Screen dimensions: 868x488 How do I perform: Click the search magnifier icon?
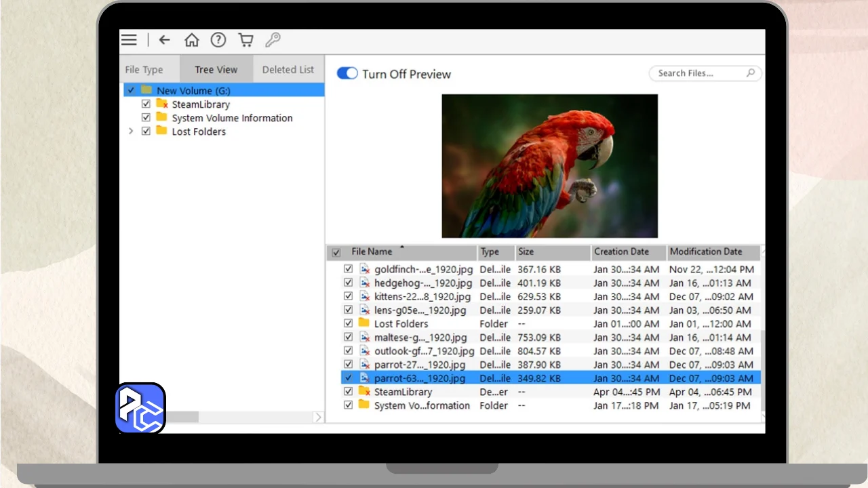coord(751,73)
